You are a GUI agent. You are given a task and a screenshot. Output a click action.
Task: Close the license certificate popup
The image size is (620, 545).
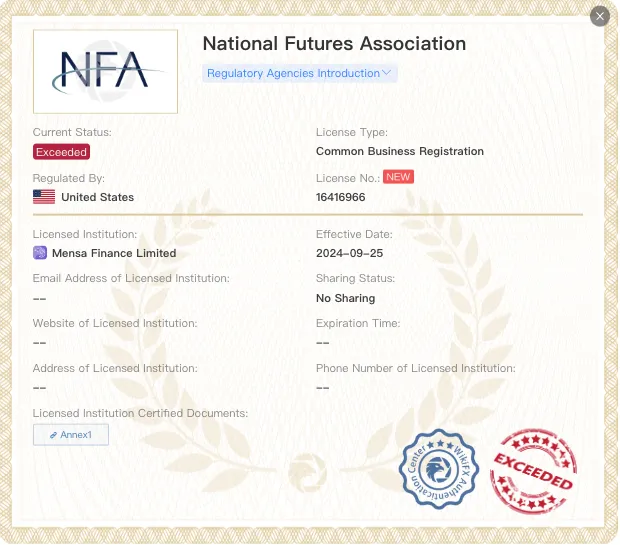599,16
